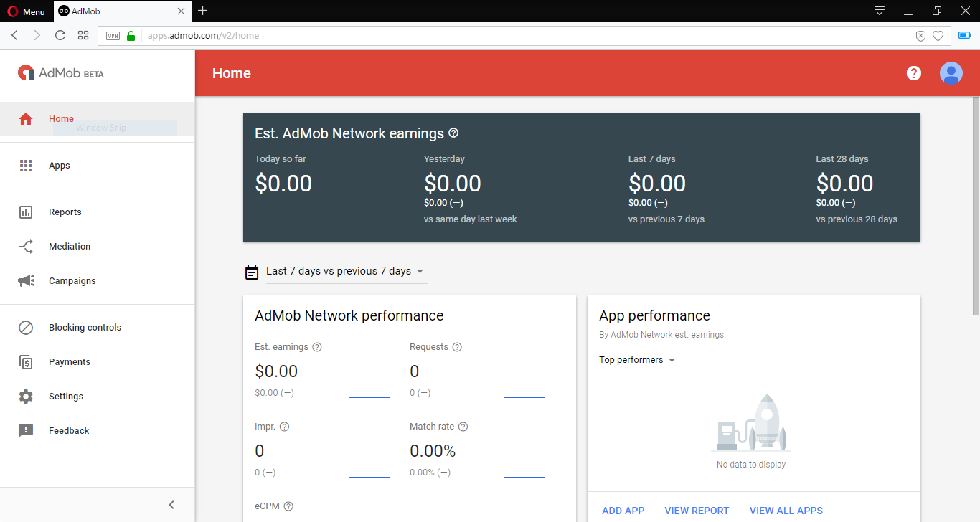Viewport: 980px width, 522px height.
Task: Click the ADD APP button
Action: click(623, 511)
